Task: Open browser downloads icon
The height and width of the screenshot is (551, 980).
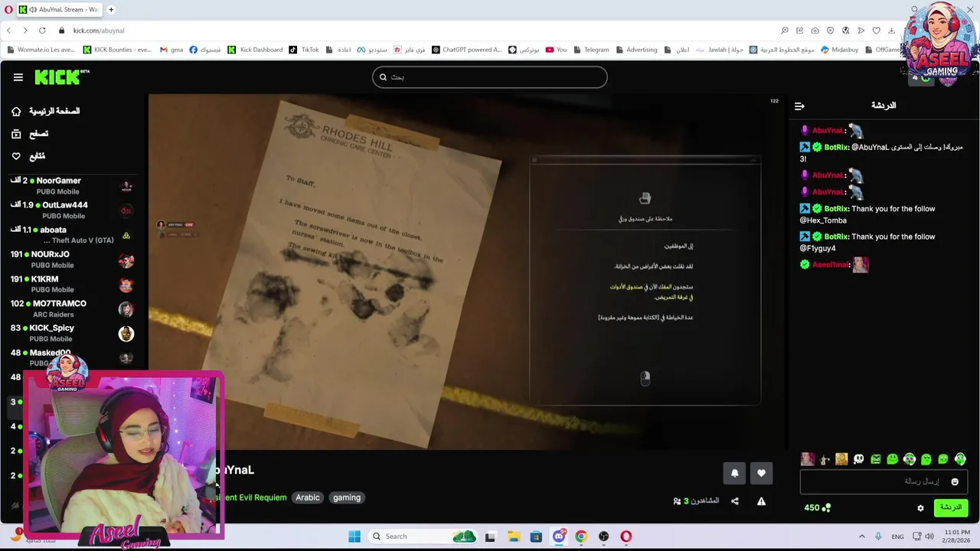Action: pos(891,31)
